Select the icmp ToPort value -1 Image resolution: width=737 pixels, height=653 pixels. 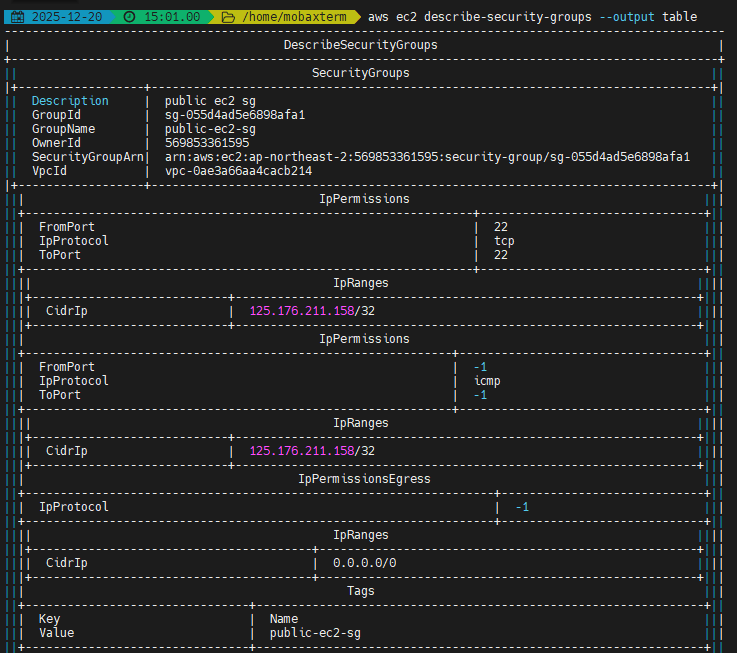click(x=480, y=395)
